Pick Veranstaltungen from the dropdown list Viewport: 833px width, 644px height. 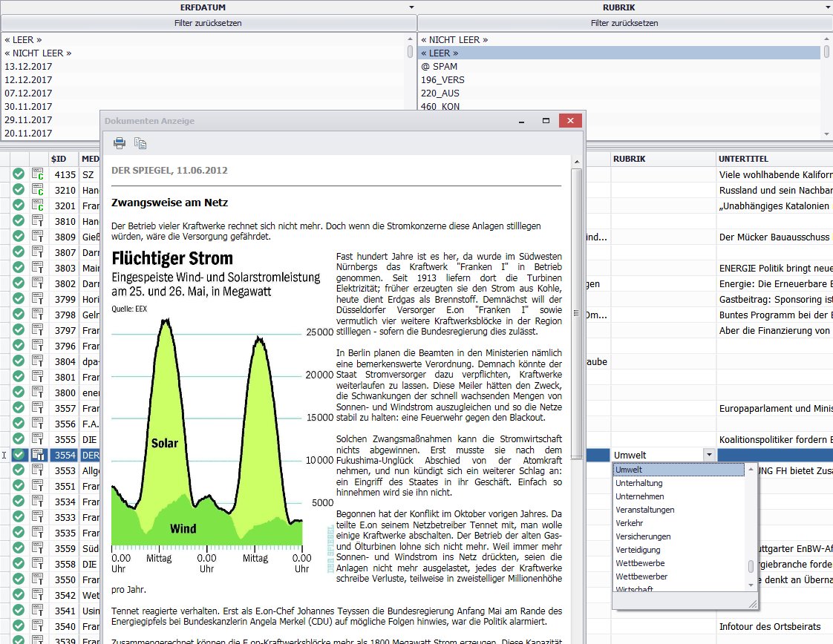coord(679,510)
